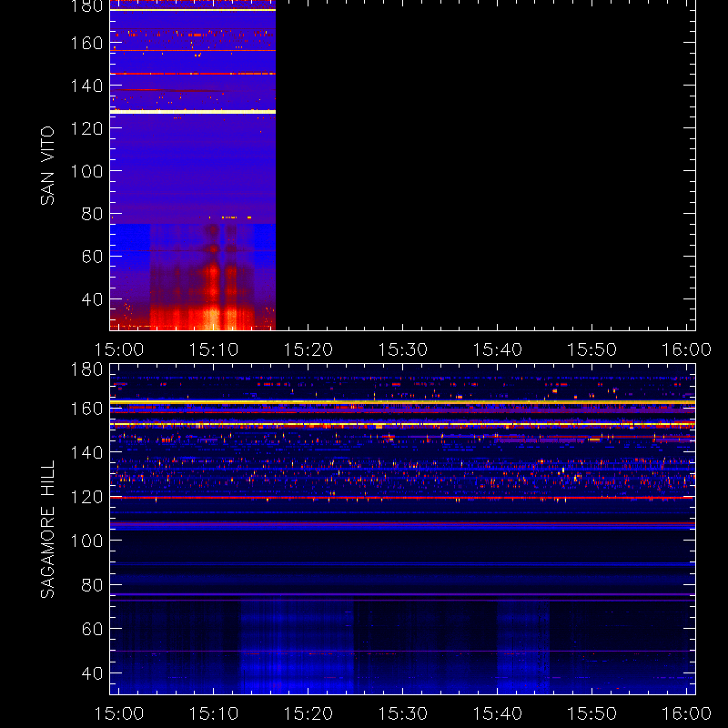728x728 pixels.
Task: Click 15:20 time label under Sagamore Hill plot
Action: pyautogui.click(x=308, y=713)
